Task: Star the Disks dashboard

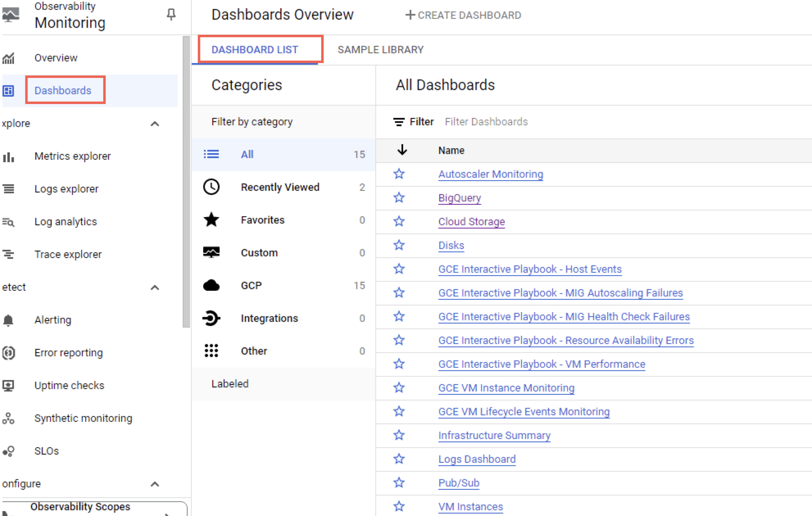Action: click(x=399, y=245)
